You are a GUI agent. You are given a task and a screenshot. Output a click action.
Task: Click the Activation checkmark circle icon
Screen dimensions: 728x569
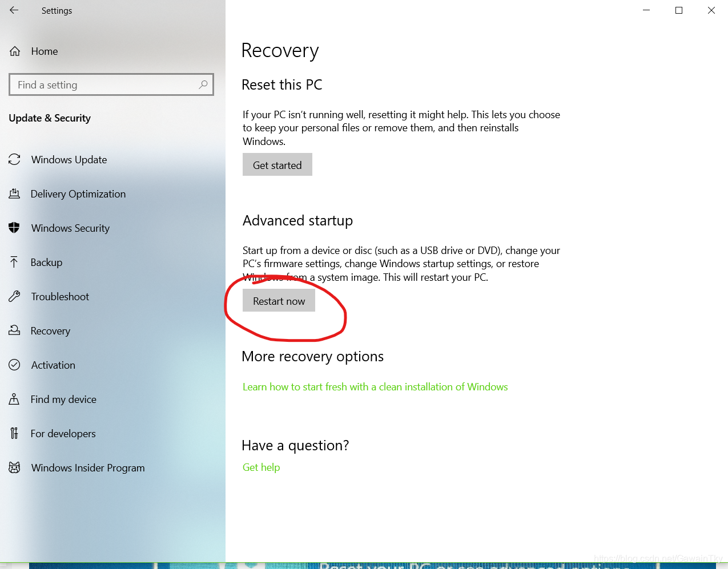point(14,365)
